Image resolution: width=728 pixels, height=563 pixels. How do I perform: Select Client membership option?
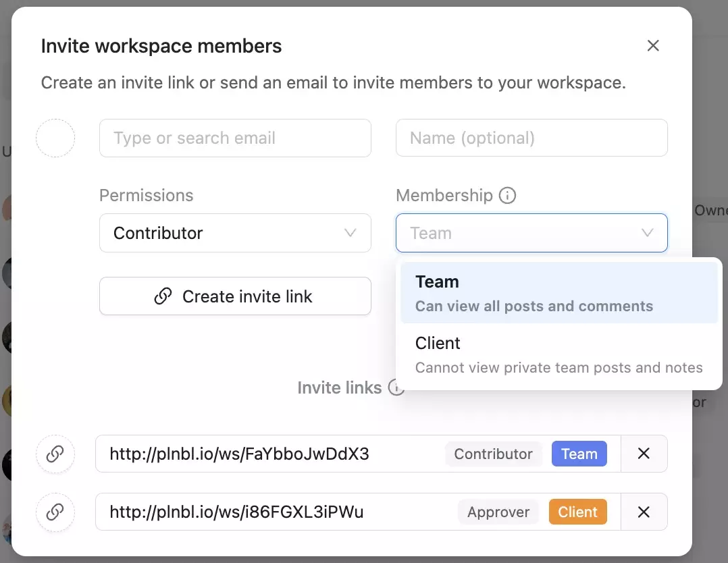click(x=559, y=354)
